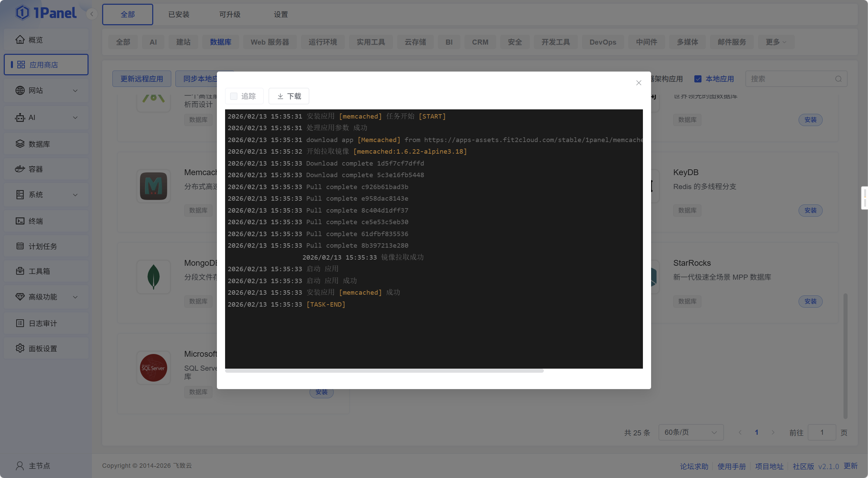Screen dimensions: 868x478
Task: Enable the 追踪 tracking checkbox
Action: 234,96
